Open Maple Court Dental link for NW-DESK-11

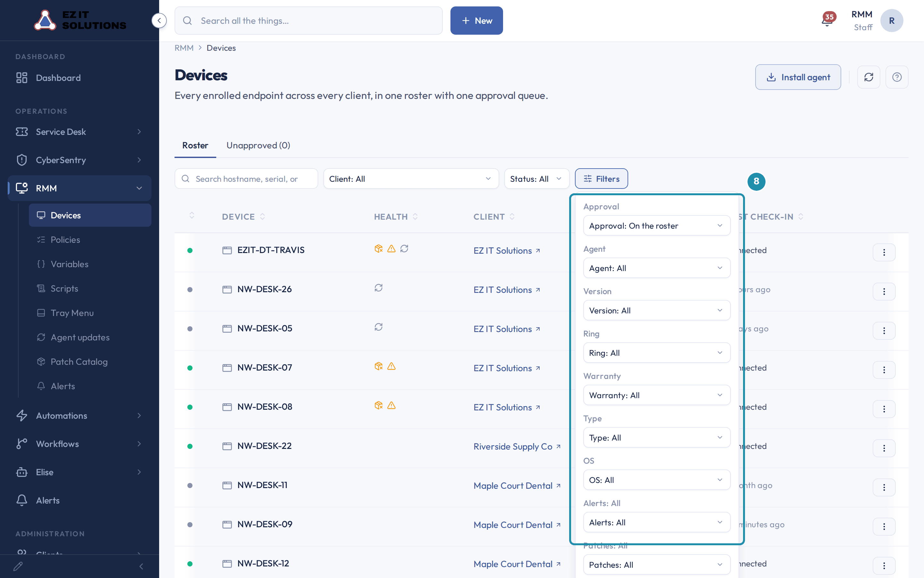coord(517,486)
